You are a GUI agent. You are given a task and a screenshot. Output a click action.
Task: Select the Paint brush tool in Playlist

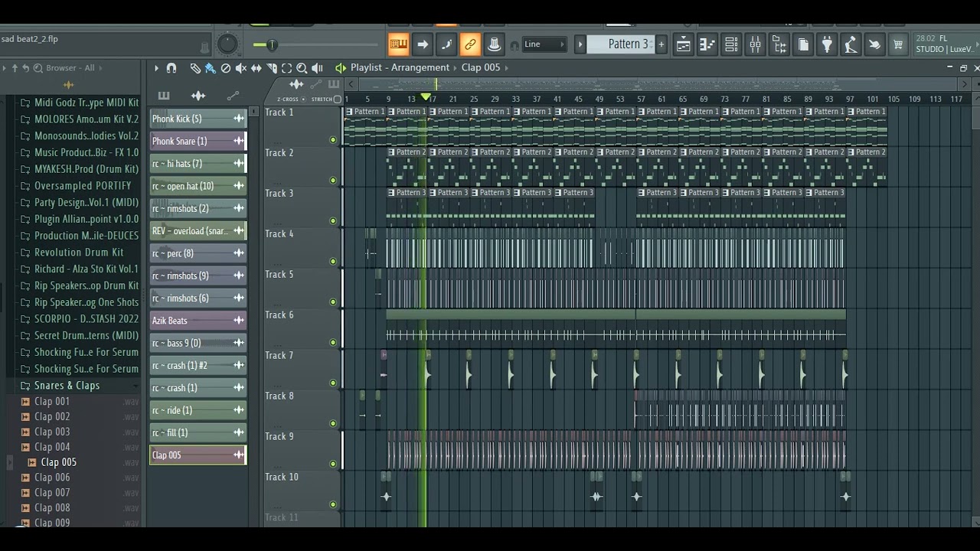(211, 68)
